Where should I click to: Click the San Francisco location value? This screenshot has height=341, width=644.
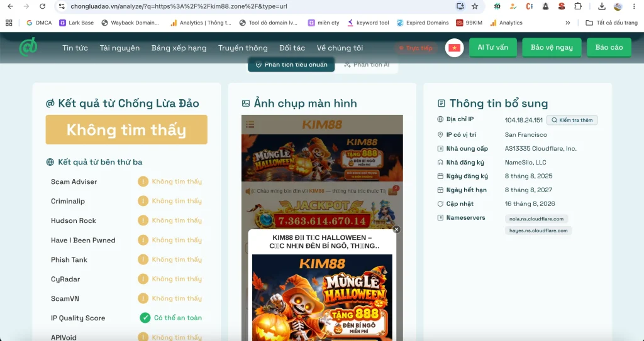point(526,134)
